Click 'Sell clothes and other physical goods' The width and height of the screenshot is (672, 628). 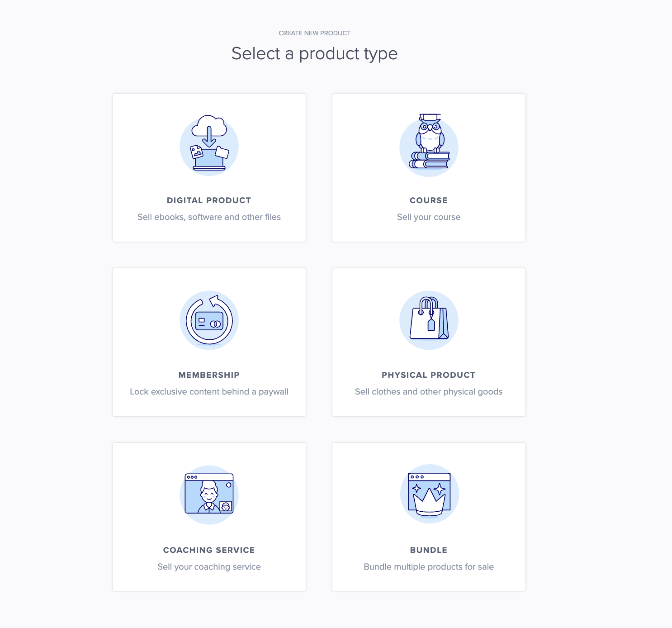point(429,392)
